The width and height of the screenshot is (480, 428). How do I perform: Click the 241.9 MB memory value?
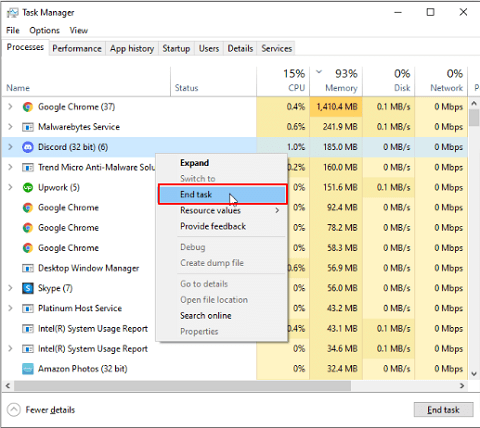point(340,127)
